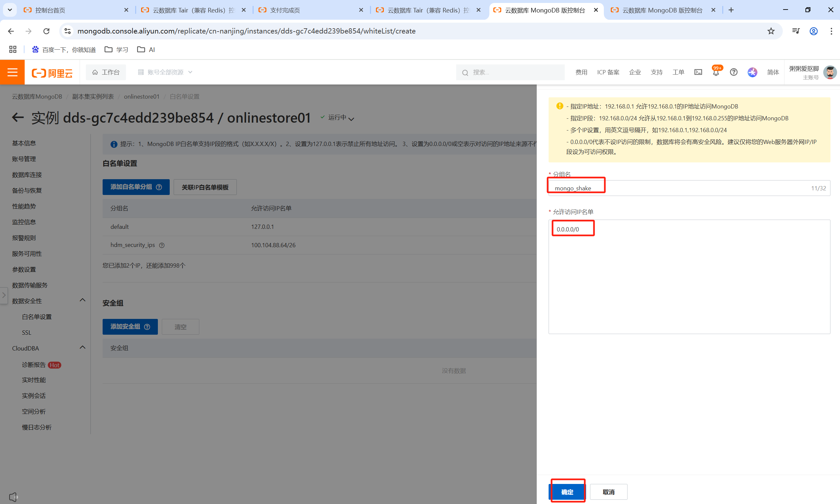Screen dimensions: 840x504
Task: Open 数据库连接 in the sidebar
Action: pyautogui.click(x=27, y=175)
